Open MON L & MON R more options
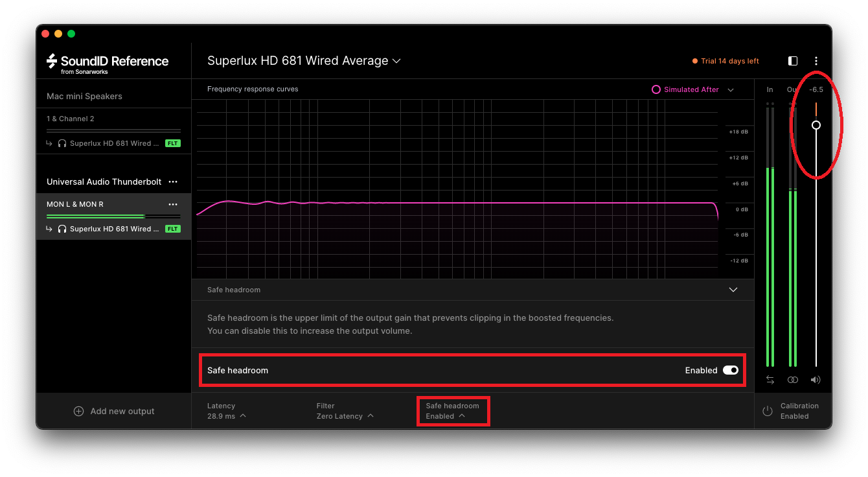Viewport: 868px width, 477px height. tap(173, 204)
